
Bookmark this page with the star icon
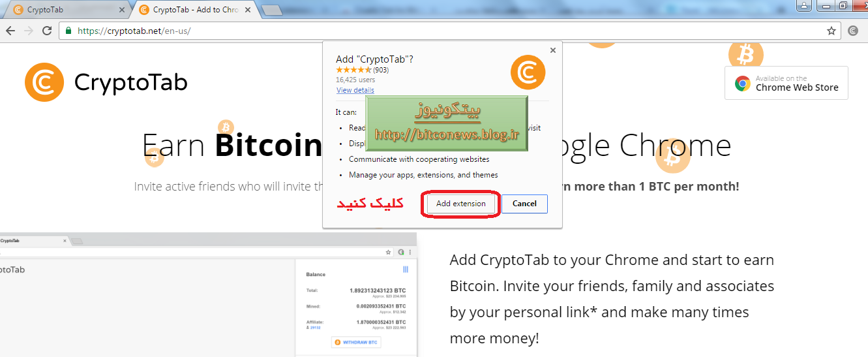coord(831,31)
